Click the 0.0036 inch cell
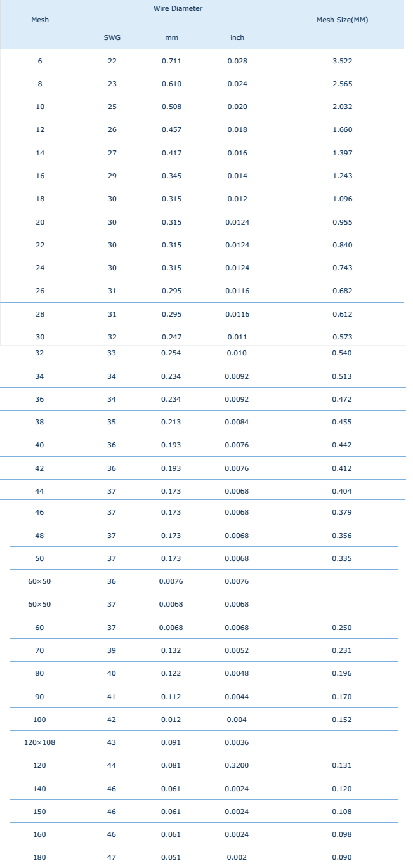The image size is (413, 868). point(237,743)
